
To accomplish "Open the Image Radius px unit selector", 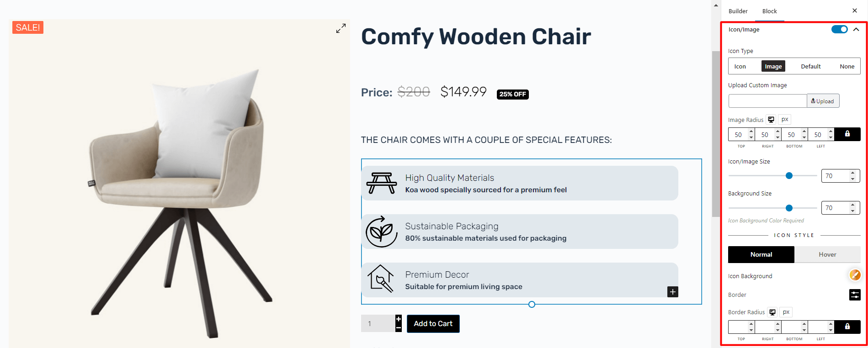I will (785, 120).
